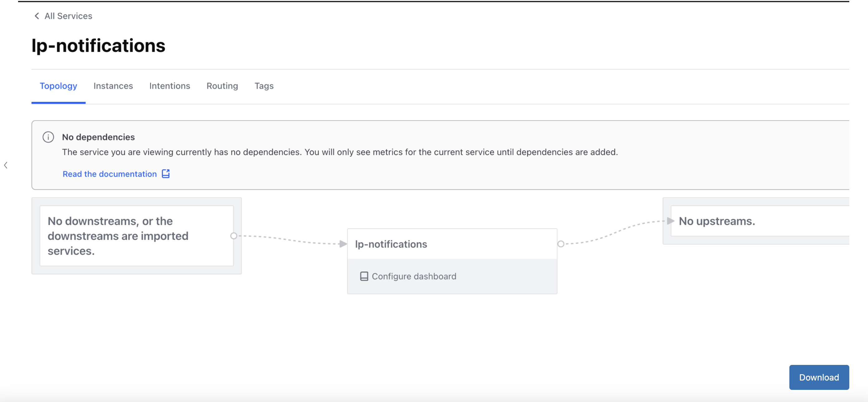Screen dimensions: 868x402
Task: Click arrowhead pointing to No upstreams box
Action: pyautogui.click(x=670, y=221)
